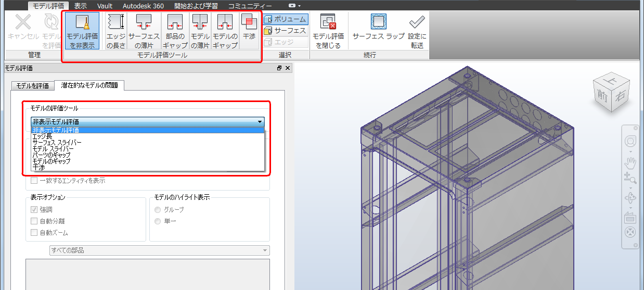Open the モデル評価 ribbon tab
Screen dimensions: 644x290
click(x=48, y=6)
